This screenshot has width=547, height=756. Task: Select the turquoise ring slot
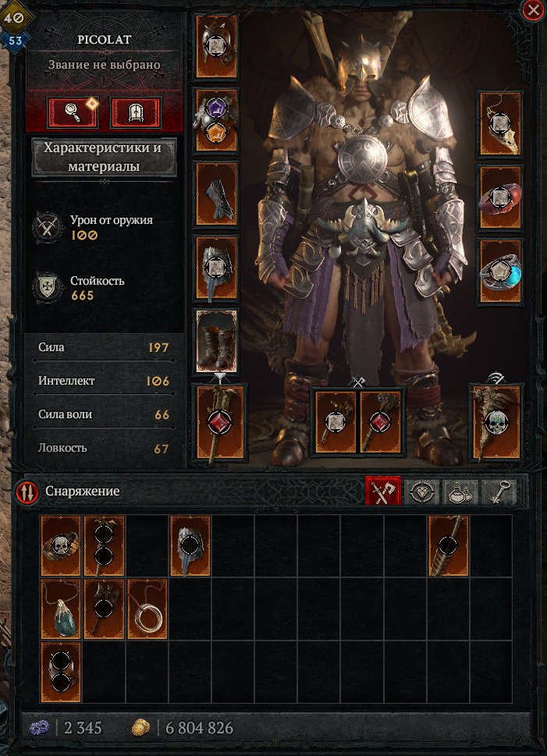point(499,272)
